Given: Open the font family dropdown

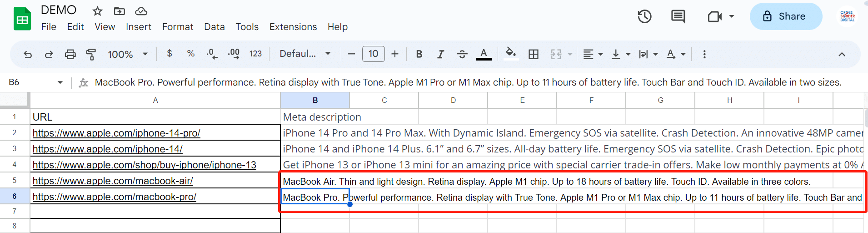Looking at the screenshot, I should tap(305, 54).
